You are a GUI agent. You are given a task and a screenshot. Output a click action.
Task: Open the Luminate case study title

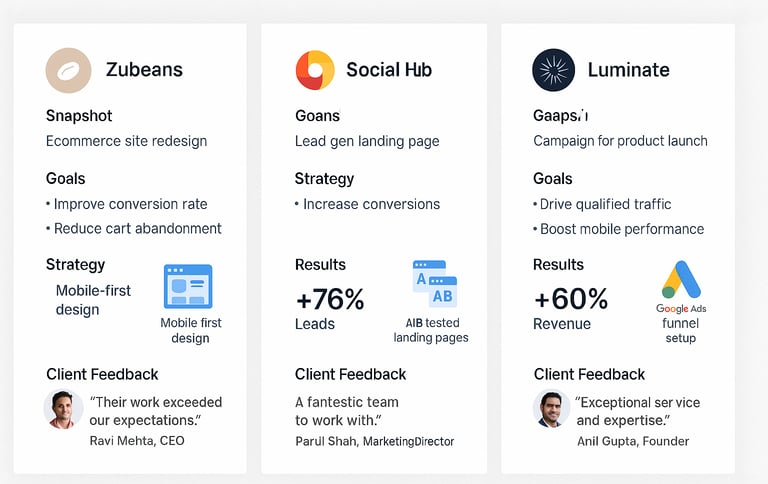pyautogui.click(x=628, y=70)
